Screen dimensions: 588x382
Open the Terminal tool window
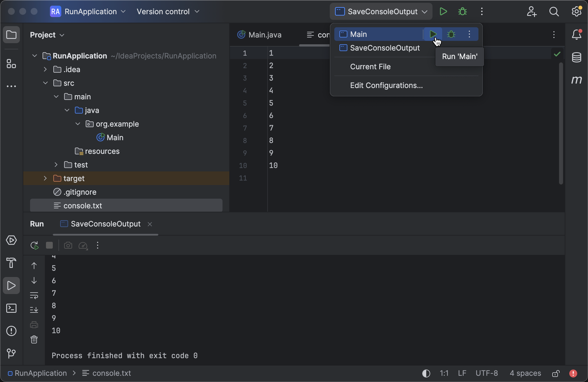pos(11,308)
